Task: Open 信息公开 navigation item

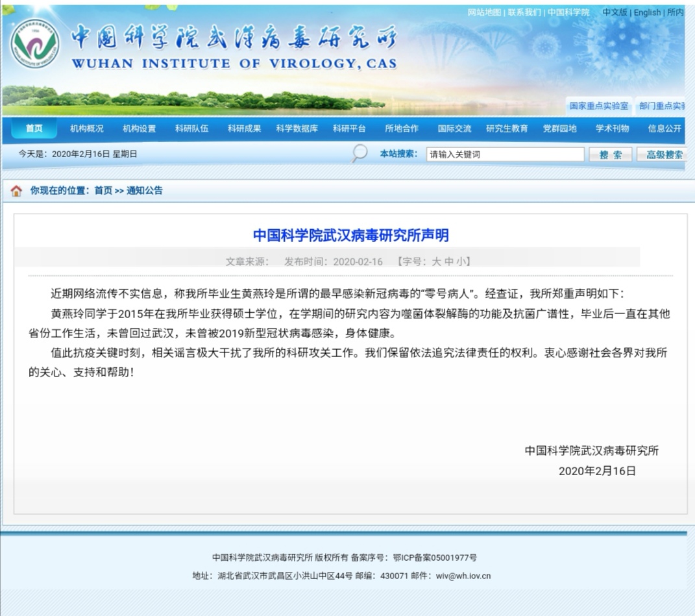Action: pyautogui.click(x=665, y=129)
